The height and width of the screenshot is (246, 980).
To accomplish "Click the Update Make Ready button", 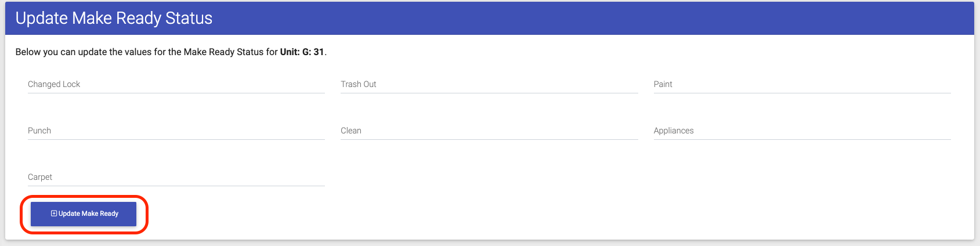I will coord(84,214).
